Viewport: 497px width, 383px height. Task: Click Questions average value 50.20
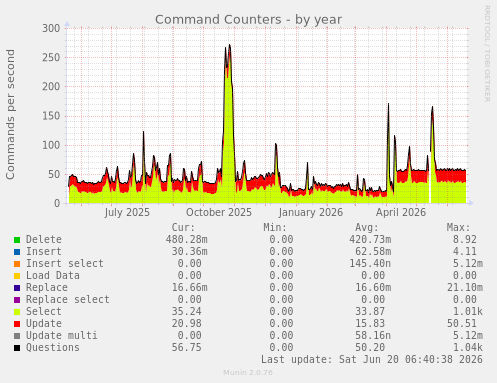point(370,347)
